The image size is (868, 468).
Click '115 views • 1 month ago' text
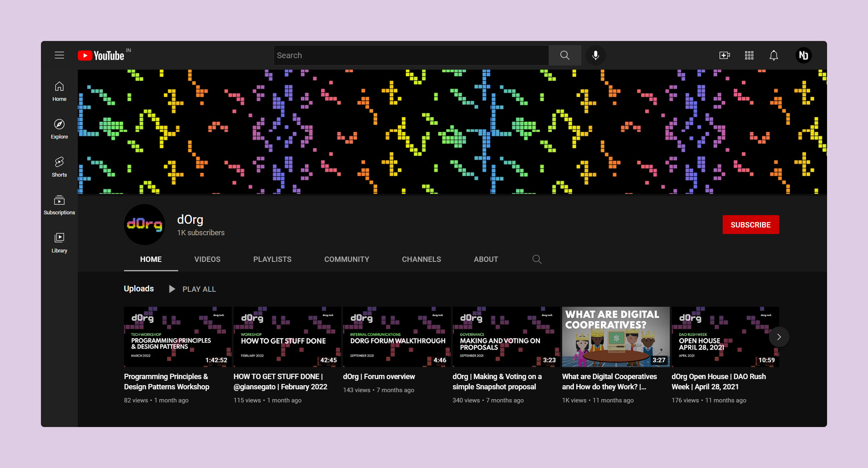[267, 400]
